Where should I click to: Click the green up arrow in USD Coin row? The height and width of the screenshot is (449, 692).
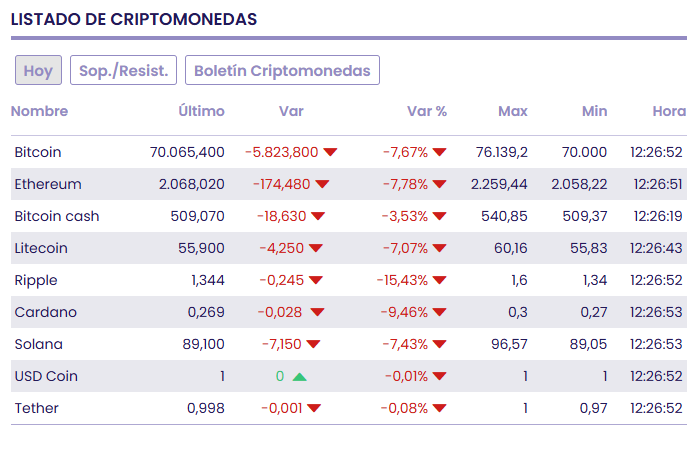point(300,377)
